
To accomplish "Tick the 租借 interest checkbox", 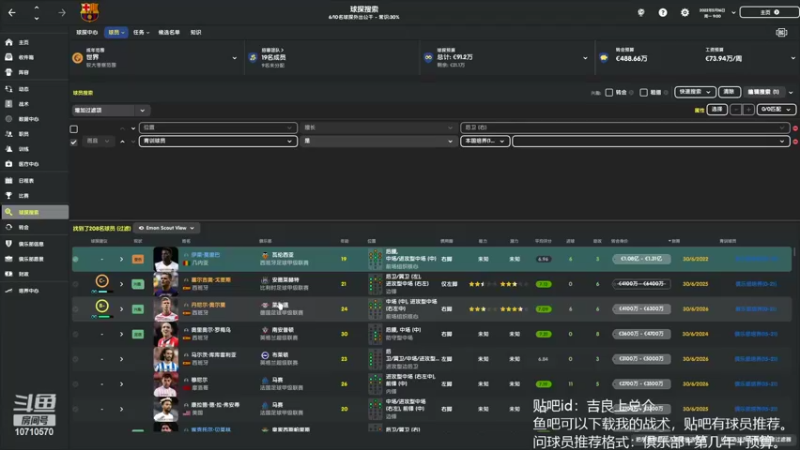I will pos(643,92).
